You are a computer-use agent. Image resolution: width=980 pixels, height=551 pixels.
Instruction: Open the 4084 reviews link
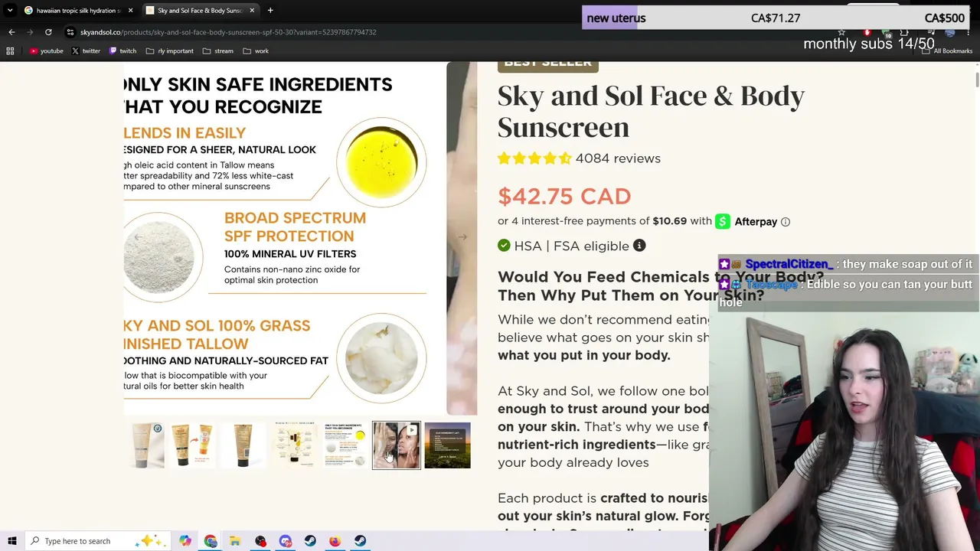click(x=618, y=158)
